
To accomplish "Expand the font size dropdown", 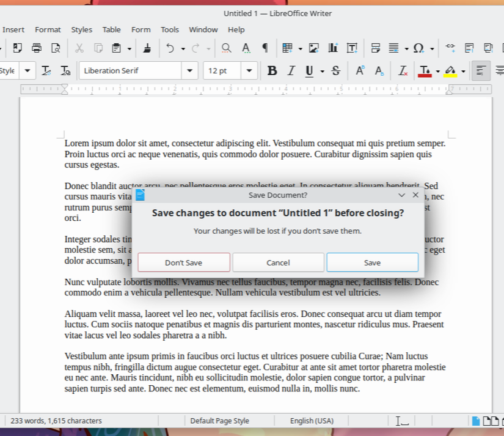I will coord(249,70).
